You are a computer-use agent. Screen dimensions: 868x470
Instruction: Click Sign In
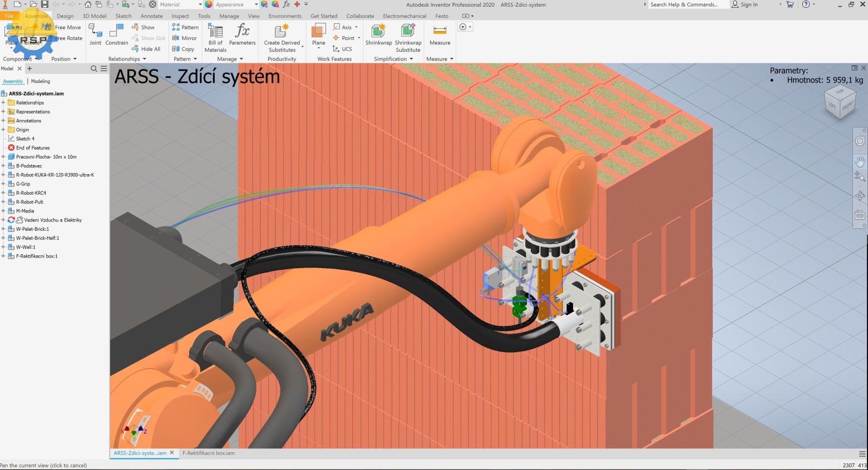744,4
